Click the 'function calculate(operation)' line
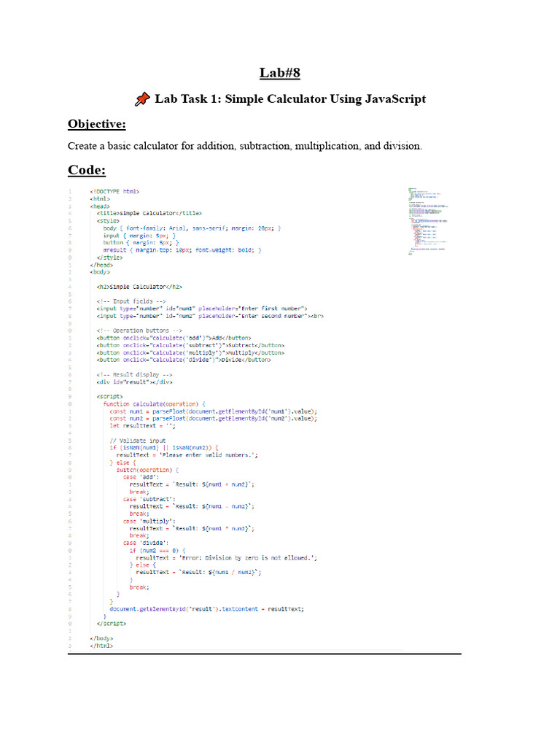 tap(154, 404)
